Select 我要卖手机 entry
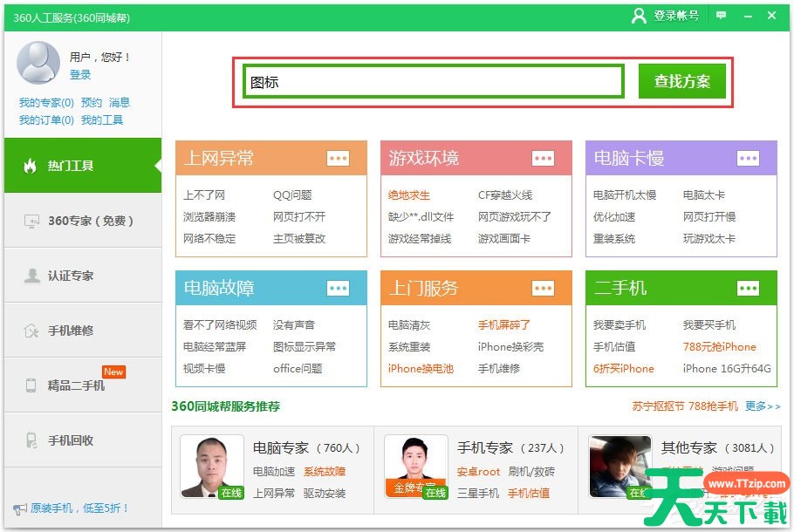 (619, 325)
